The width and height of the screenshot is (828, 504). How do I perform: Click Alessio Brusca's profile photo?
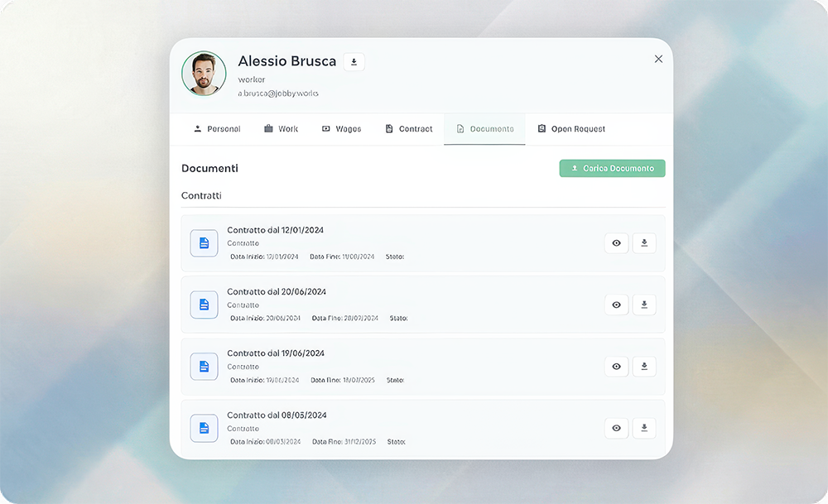(204, 74)
